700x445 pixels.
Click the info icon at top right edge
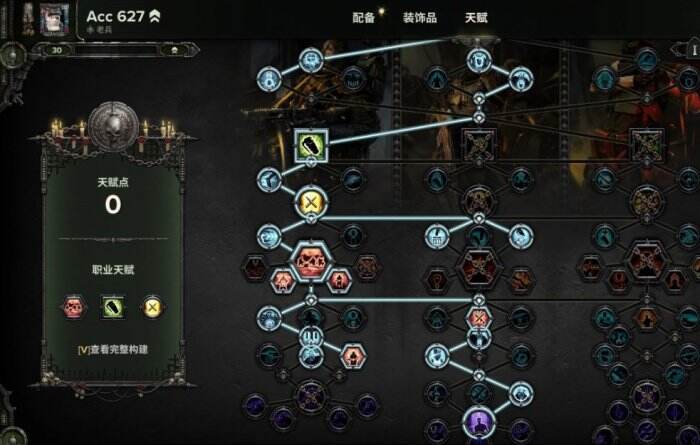pos(694,49)
